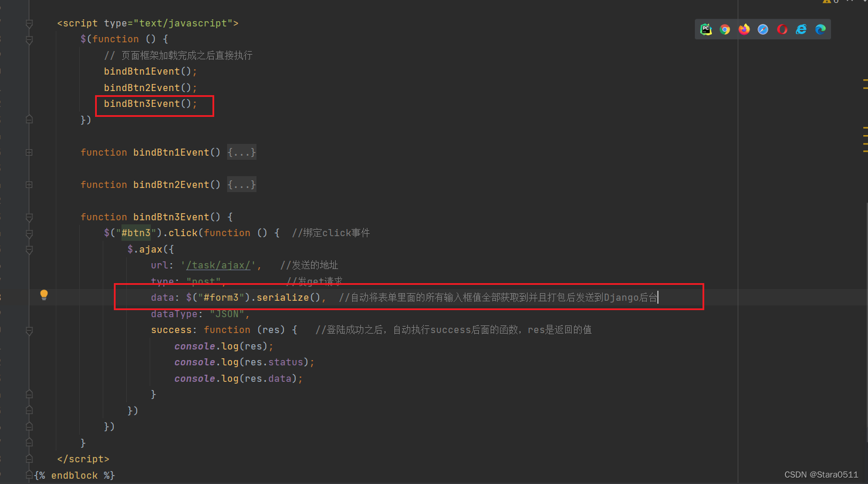Viewport: 868px width, 484px height.
Task: Click the 绑定click事件 comment
Action: [331, 233]
